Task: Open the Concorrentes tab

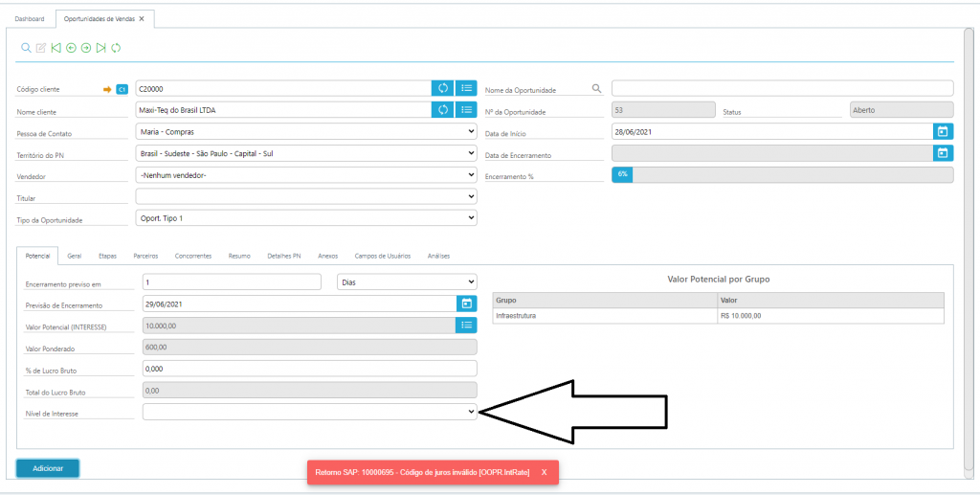Action: tap(193, 256)
